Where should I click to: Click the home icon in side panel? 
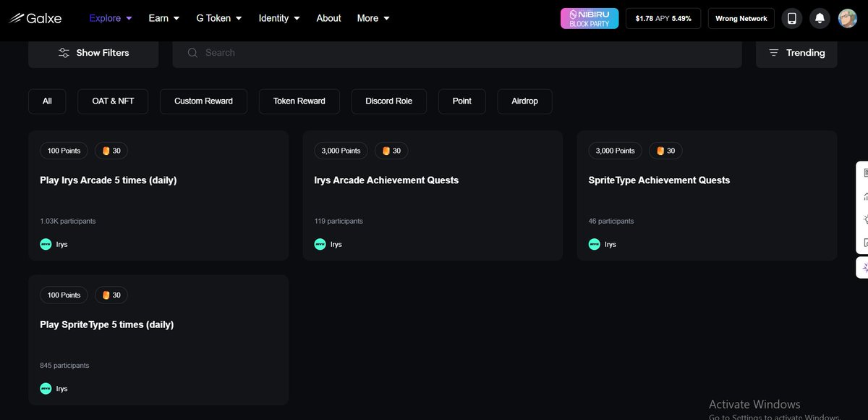[x=865, y=196]
